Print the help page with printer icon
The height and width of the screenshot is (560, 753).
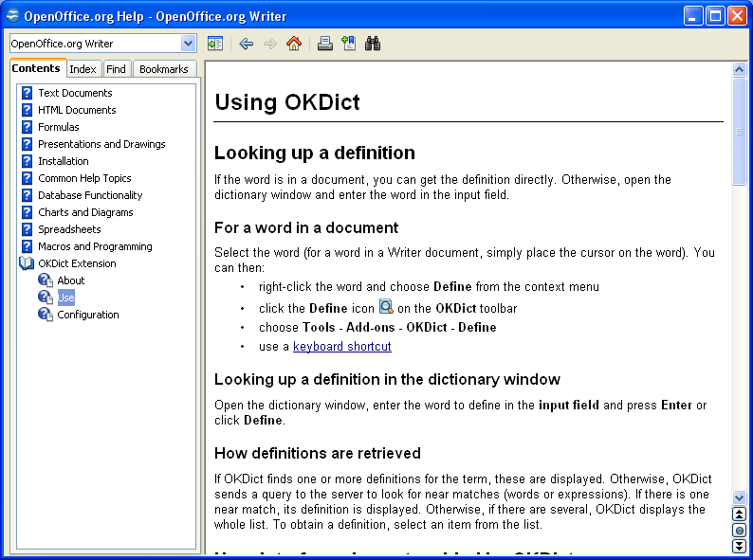(x=325, y=44)
